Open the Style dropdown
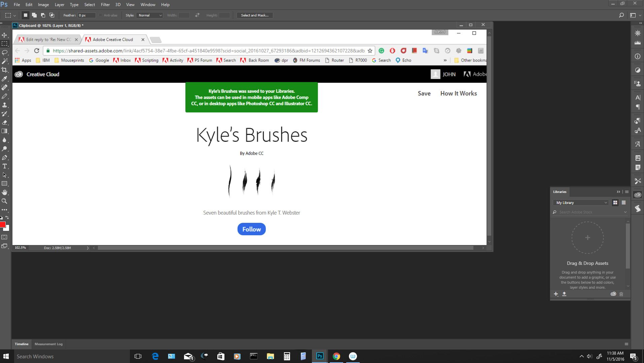 [x=150, y=15]
